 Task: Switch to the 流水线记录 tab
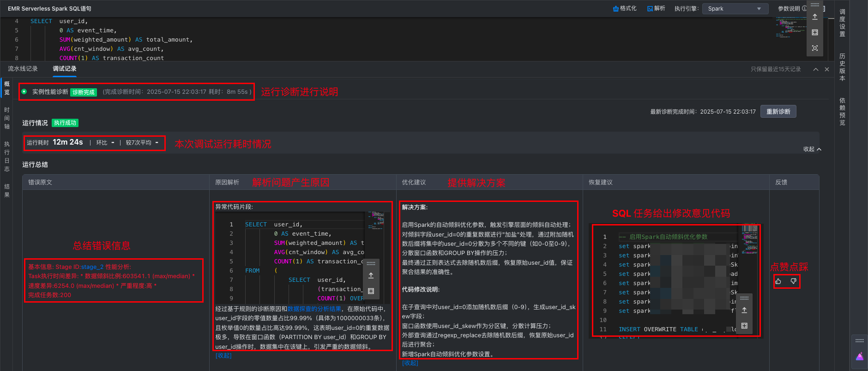point(23,69)
